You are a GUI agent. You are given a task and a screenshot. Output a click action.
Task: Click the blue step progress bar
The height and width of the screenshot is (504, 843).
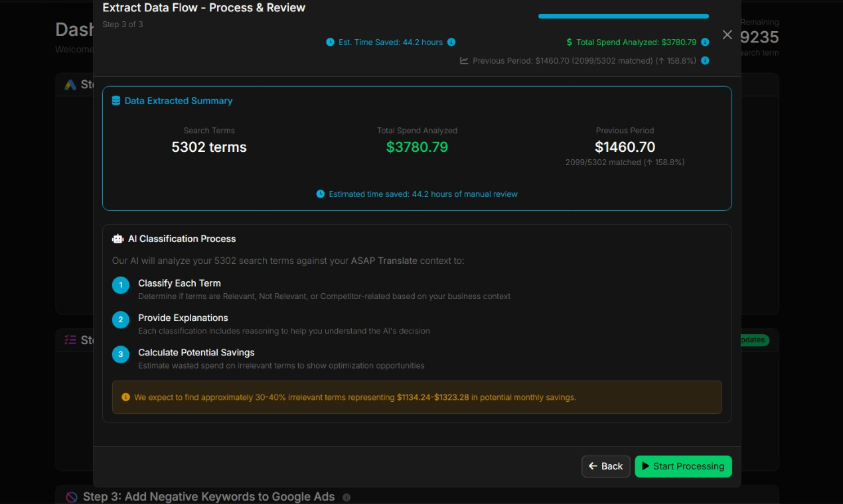623,16
